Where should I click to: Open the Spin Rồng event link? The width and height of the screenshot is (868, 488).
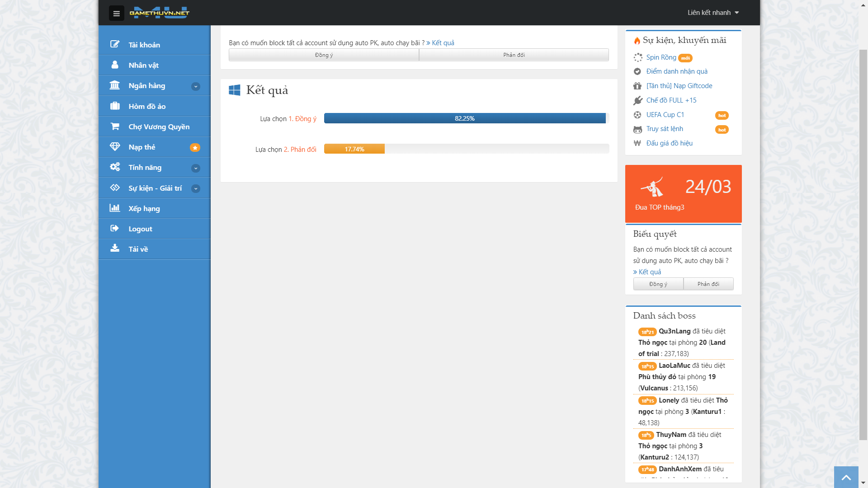(661, 57)
